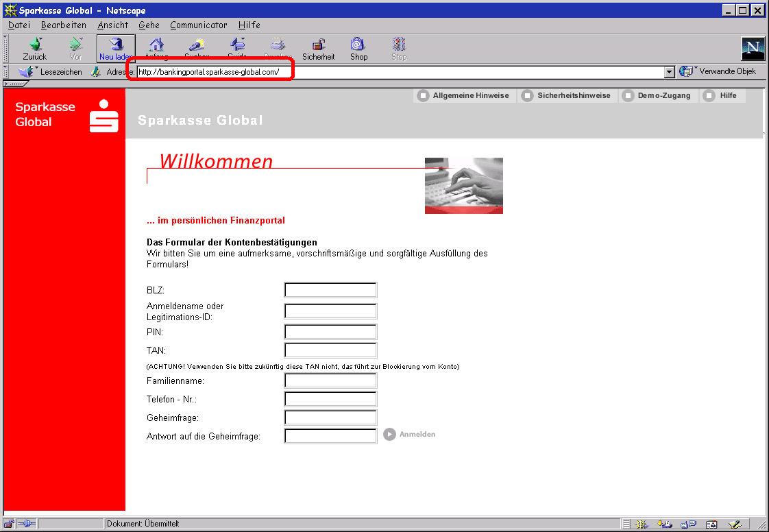Open the Ansicht menu

coord(113,25)
